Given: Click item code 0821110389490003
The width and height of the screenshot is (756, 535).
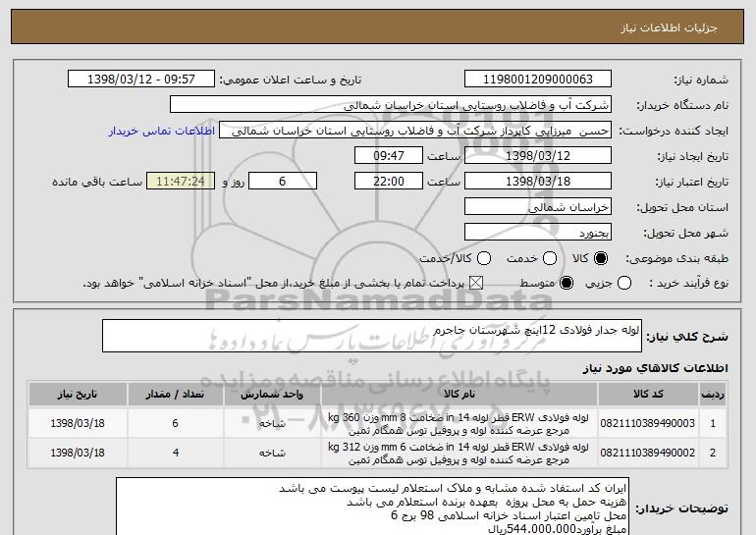Looking at the screenshot, I should (x=648, y=423).
